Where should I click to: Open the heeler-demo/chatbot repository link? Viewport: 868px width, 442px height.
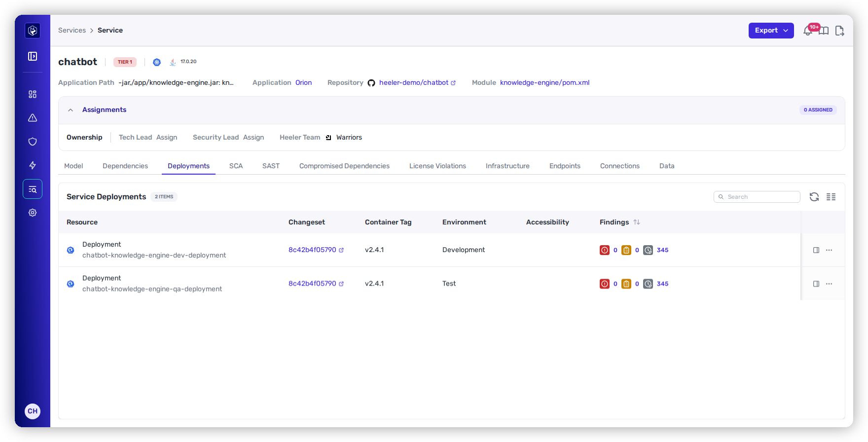[417, 83]
